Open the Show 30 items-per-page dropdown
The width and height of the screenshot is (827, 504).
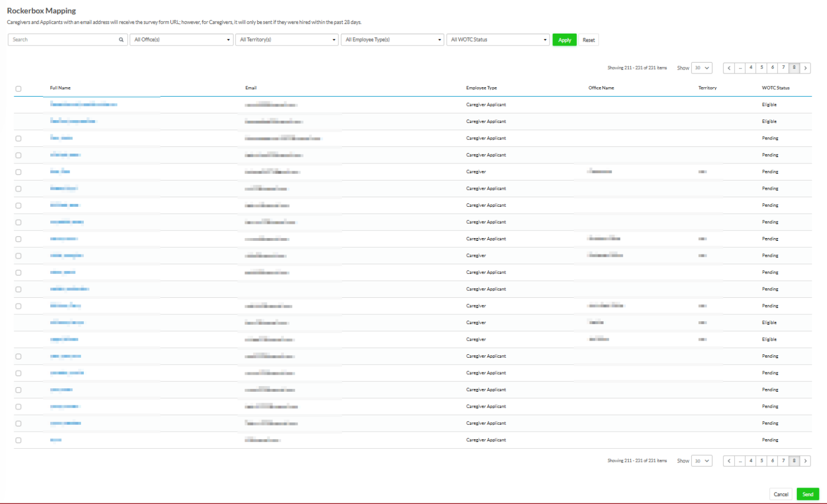(x=702, y=67)
